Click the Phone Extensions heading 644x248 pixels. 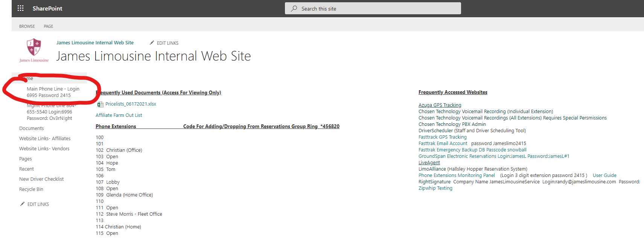(x=116, y=127)
